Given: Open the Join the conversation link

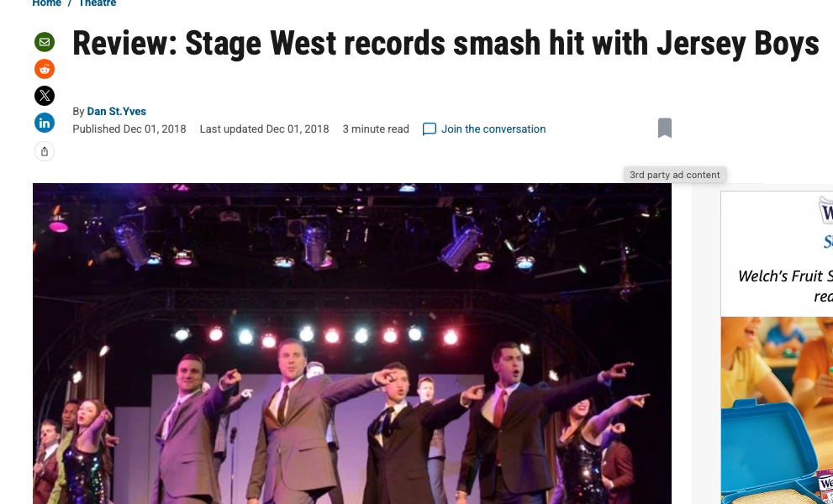Looking at the screenshot, I should pyautogui.click(x=493, y=129).
